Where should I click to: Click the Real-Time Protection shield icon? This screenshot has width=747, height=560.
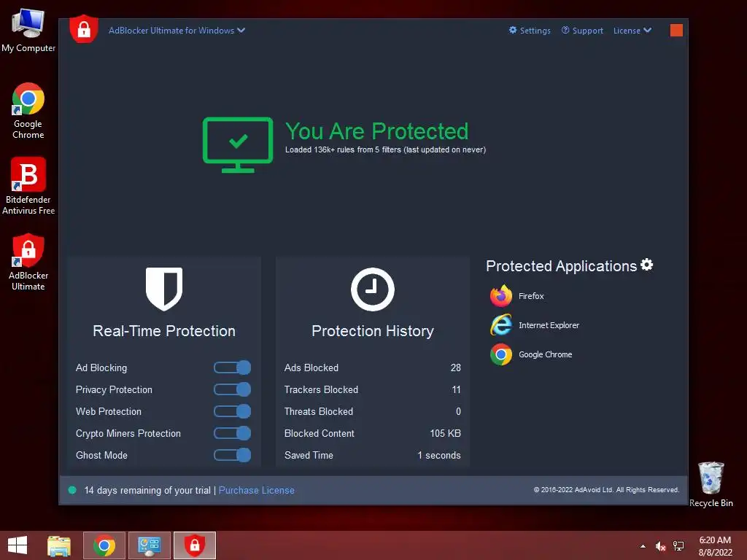(x=164, y=289)
